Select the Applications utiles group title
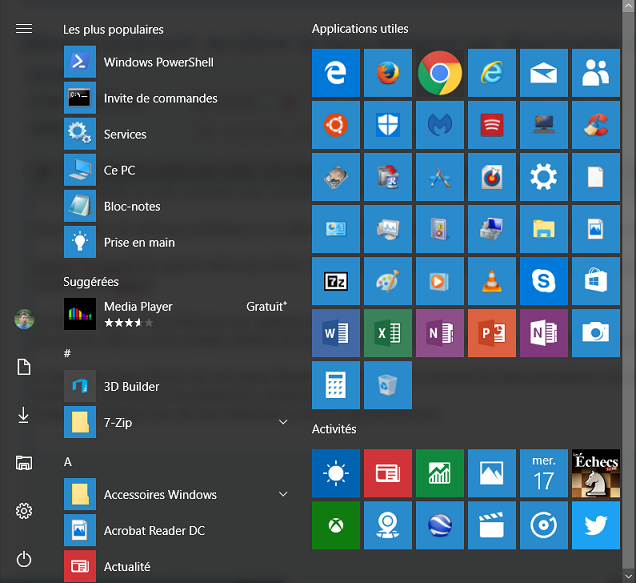636x583 pixels. click(360, 29)
